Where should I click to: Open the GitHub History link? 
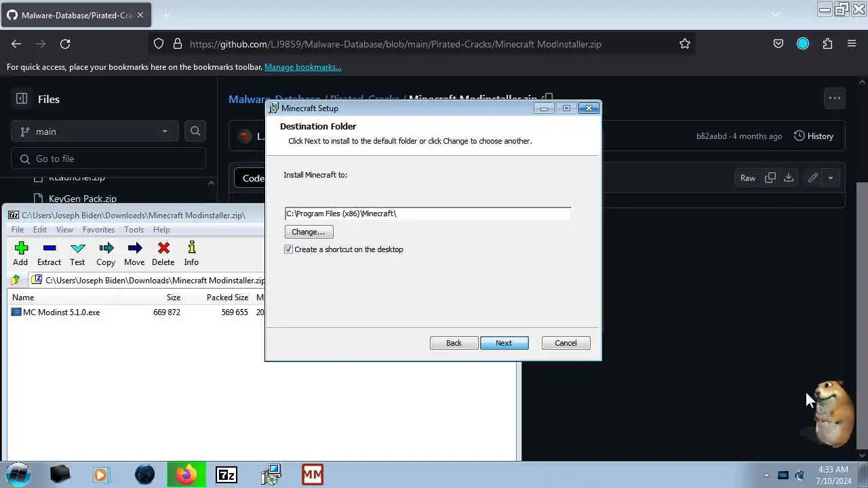click(813, 136)
